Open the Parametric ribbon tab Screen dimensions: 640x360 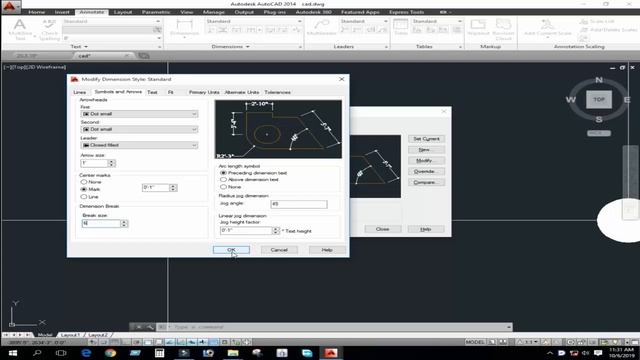(156, 12)
